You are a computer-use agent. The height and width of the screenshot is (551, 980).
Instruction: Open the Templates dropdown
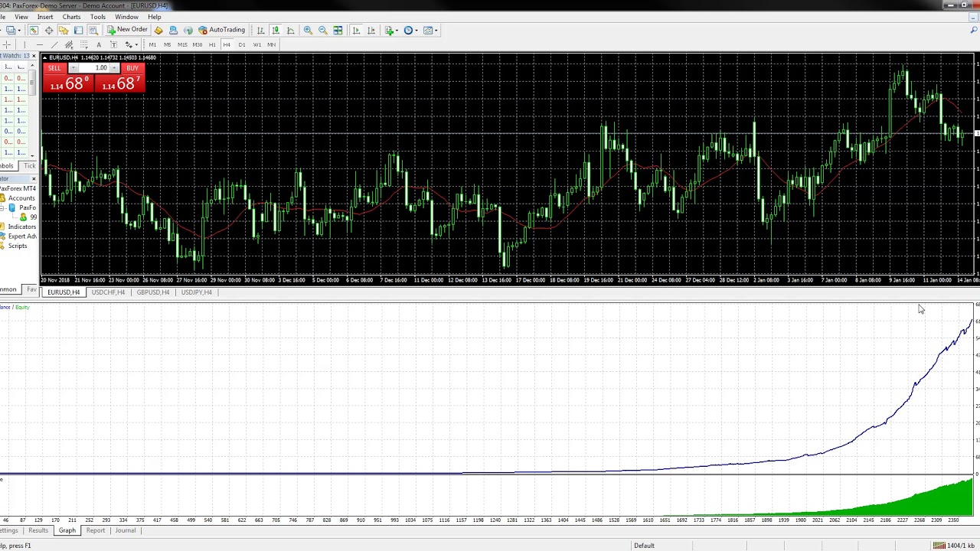click(x=430, y=30)
